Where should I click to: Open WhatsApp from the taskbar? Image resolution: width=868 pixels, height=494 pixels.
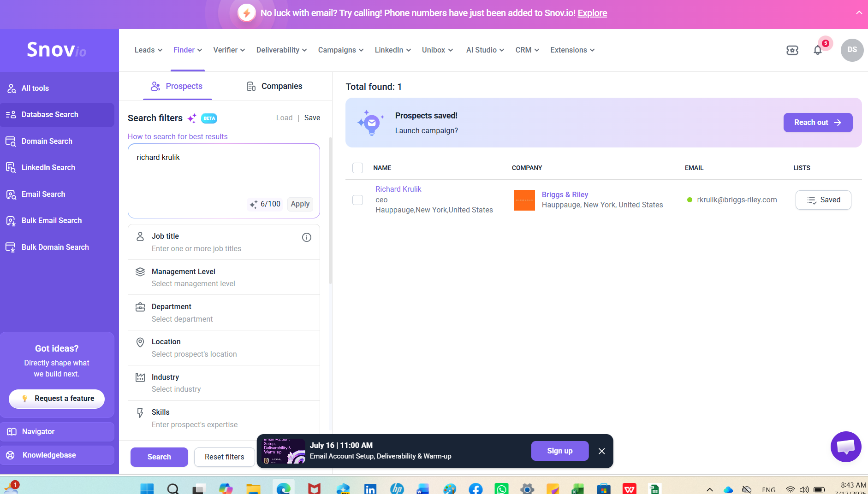pos(501,488)
